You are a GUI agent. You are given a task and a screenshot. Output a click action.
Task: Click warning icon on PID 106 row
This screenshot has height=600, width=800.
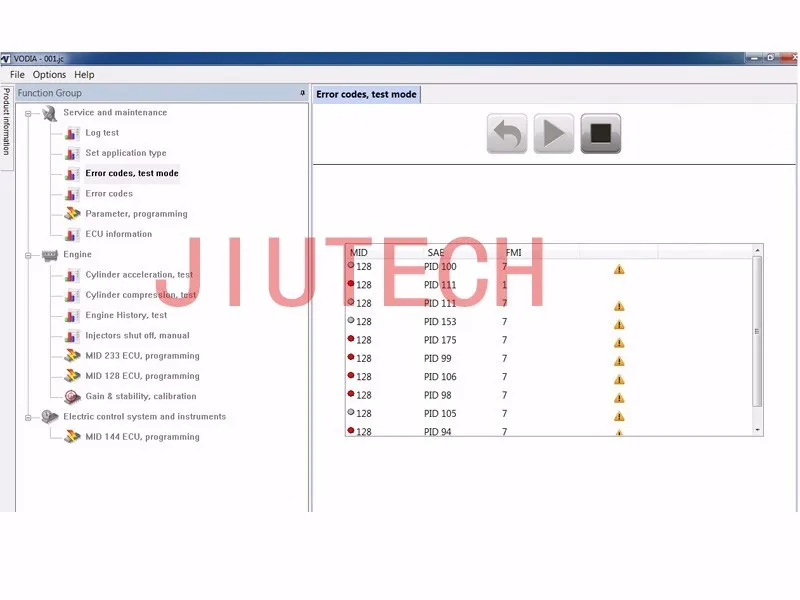[x=619, y=379]
